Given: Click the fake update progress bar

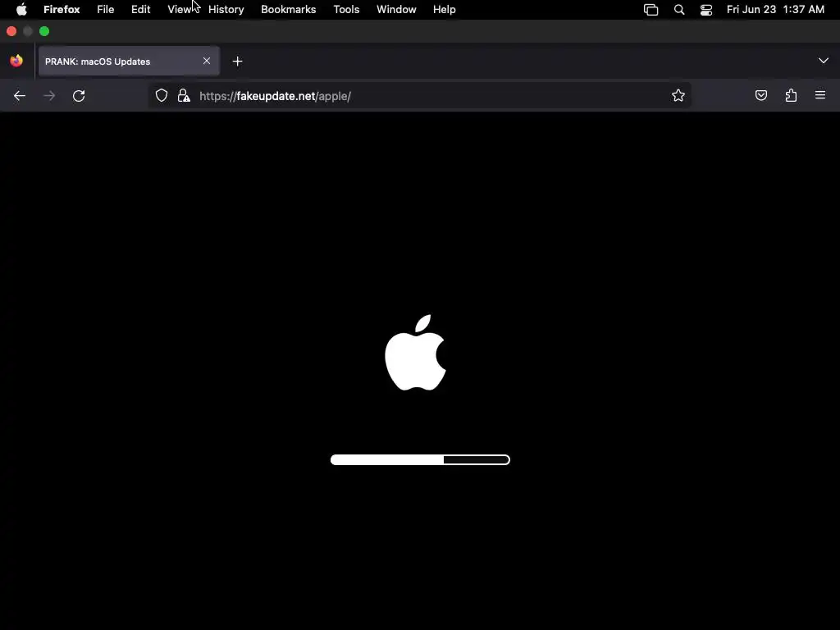Looking at the screenshot, I should click(420, 459).
